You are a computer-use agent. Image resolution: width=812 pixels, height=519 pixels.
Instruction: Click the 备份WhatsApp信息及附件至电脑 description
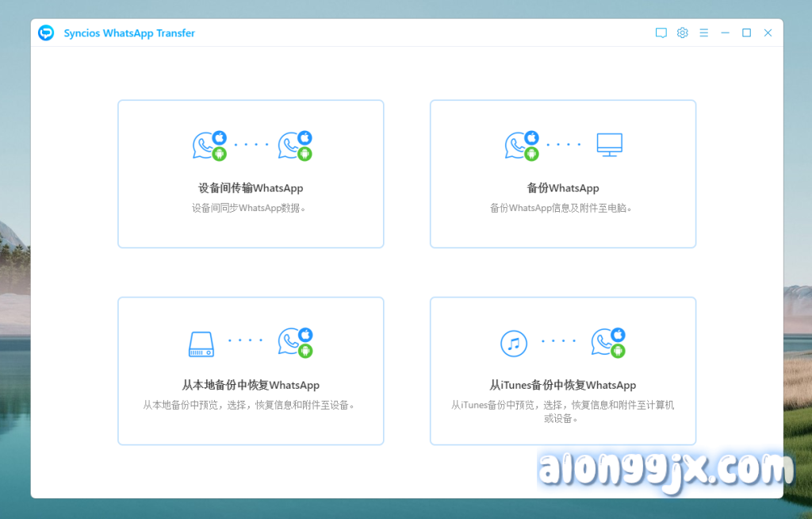[561, 208]
